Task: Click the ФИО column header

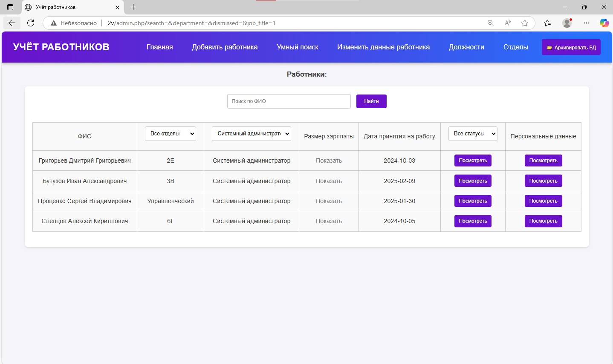Action: click(x=84, y=136)
